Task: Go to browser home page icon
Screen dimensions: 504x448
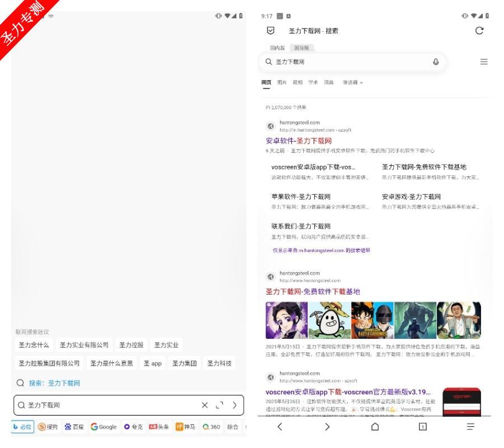Action: click(375, 427)
